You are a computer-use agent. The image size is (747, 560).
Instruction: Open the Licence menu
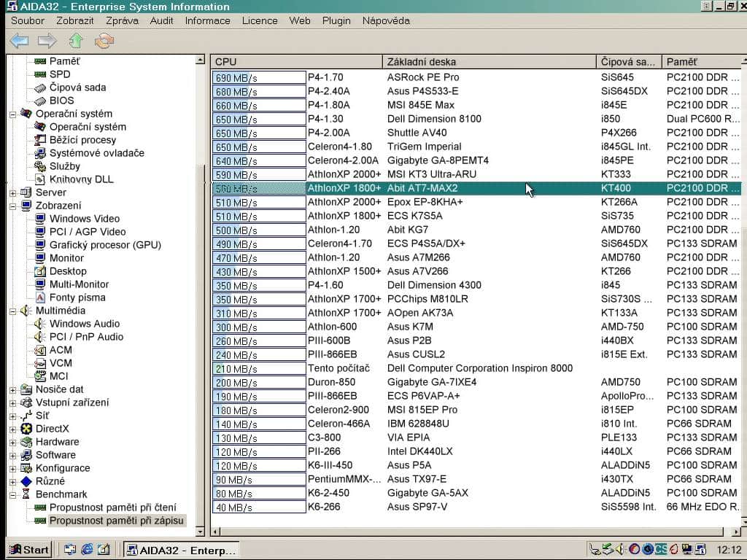260,20
